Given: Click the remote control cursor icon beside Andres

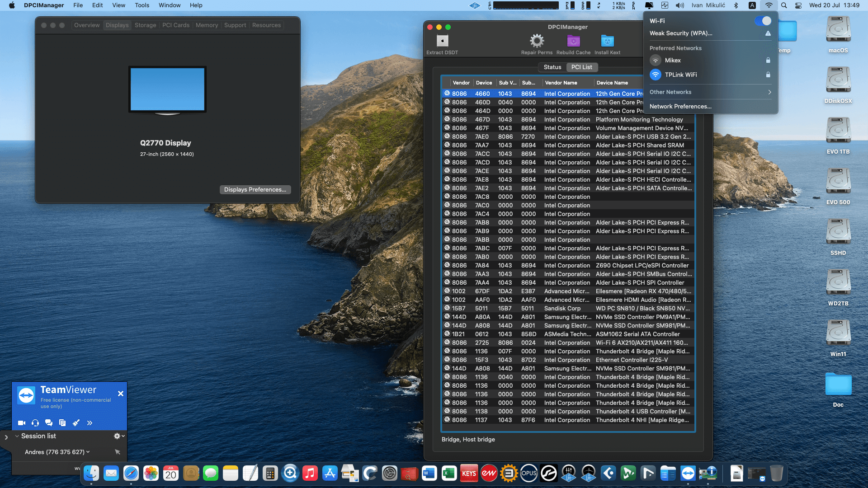Looking at the screenshot, I should [118, 452].
